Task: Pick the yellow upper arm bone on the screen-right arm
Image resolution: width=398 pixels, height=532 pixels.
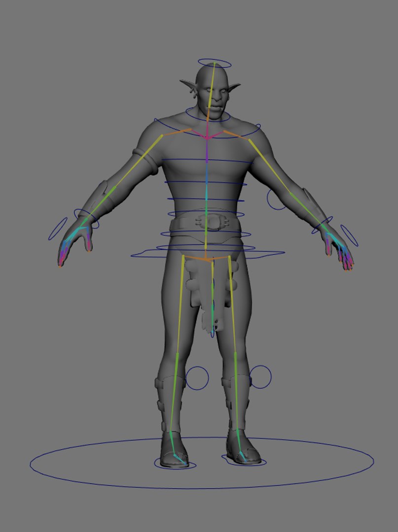Action: [x=270, y=166]
